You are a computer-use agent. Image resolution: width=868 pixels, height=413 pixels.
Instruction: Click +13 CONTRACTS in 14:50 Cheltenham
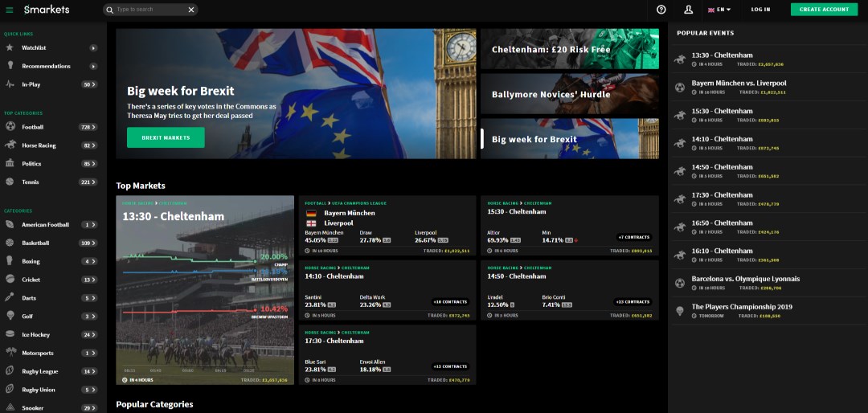tap(633, 302)
